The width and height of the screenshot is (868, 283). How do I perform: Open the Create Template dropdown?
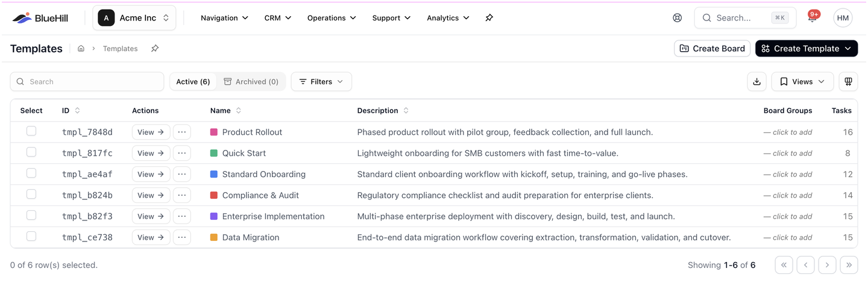[x=807, y=49]
